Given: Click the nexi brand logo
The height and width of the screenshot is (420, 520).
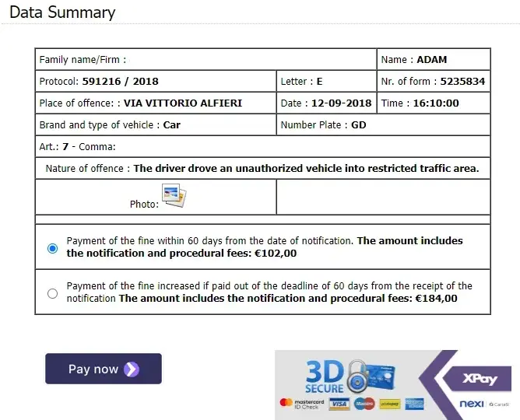Looking at the screenshot, I should 472,404.
